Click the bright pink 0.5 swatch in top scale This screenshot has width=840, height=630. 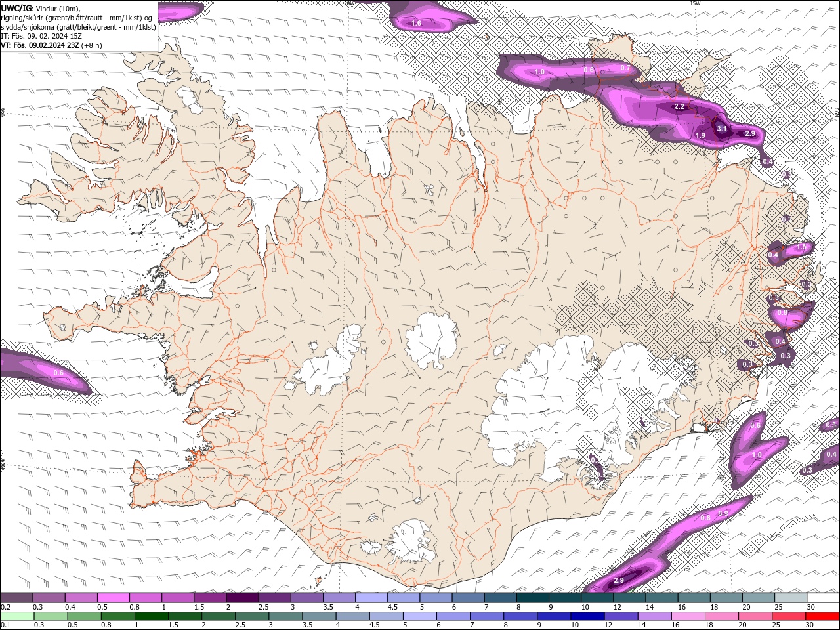click(113, 598)
